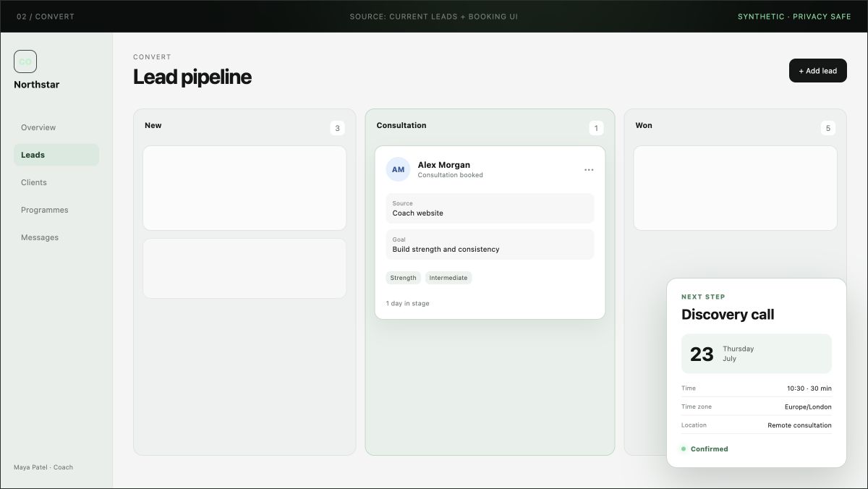Click the Won column count badge

pyautogui.click(x=828, y=128)
